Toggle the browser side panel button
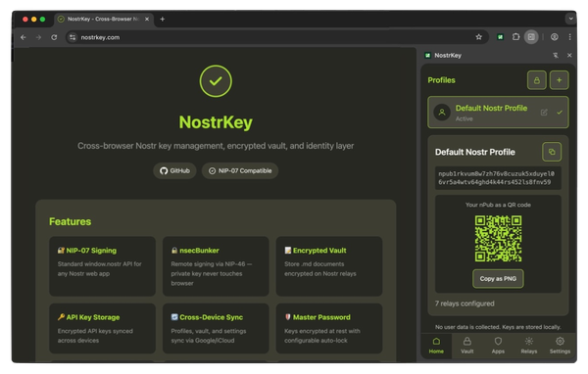The width and height of the screenshot is (588, 374). coord(531,37)
